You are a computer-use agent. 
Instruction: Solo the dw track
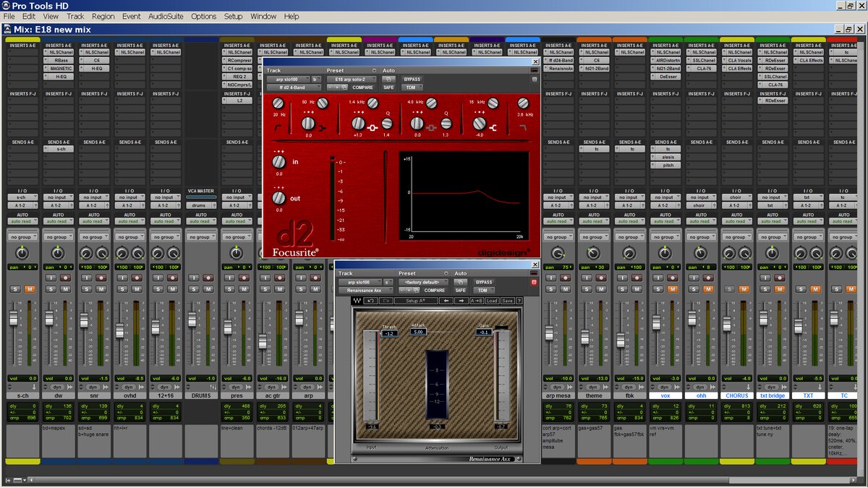(x=51, y=289)
